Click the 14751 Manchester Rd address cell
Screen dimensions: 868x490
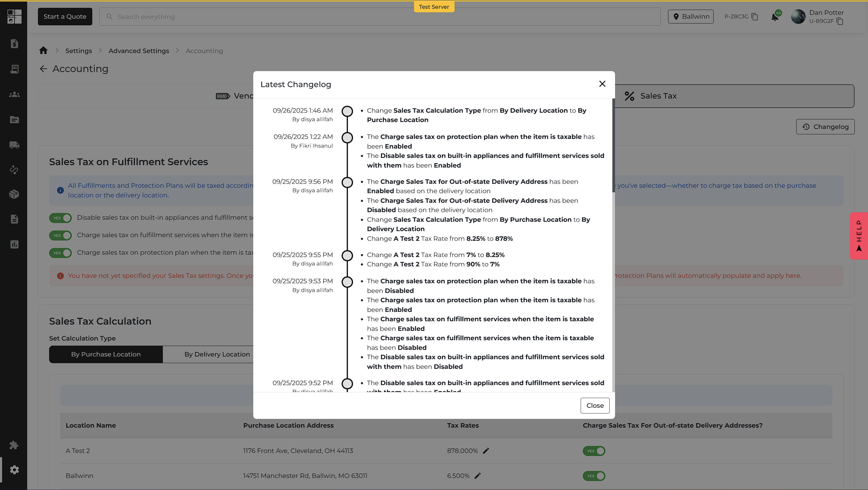[x=305, y=476]
